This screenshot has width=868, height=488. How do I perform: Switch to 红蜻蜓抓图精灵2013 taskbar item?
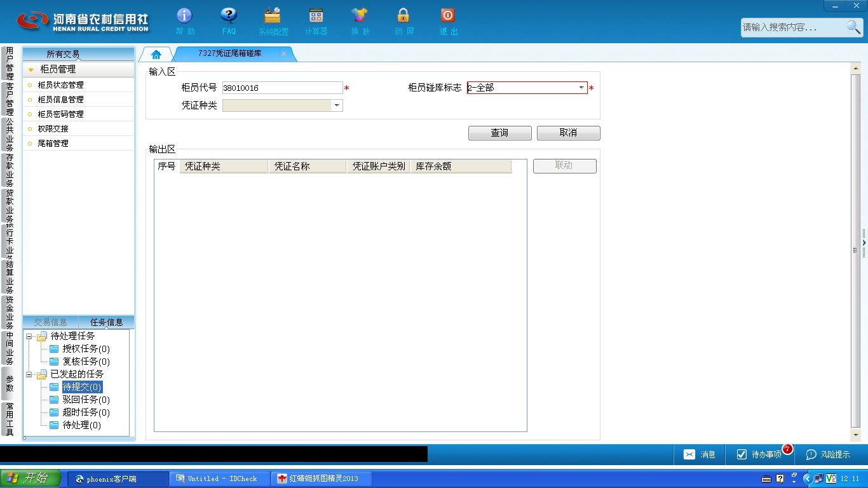point(321,478)
